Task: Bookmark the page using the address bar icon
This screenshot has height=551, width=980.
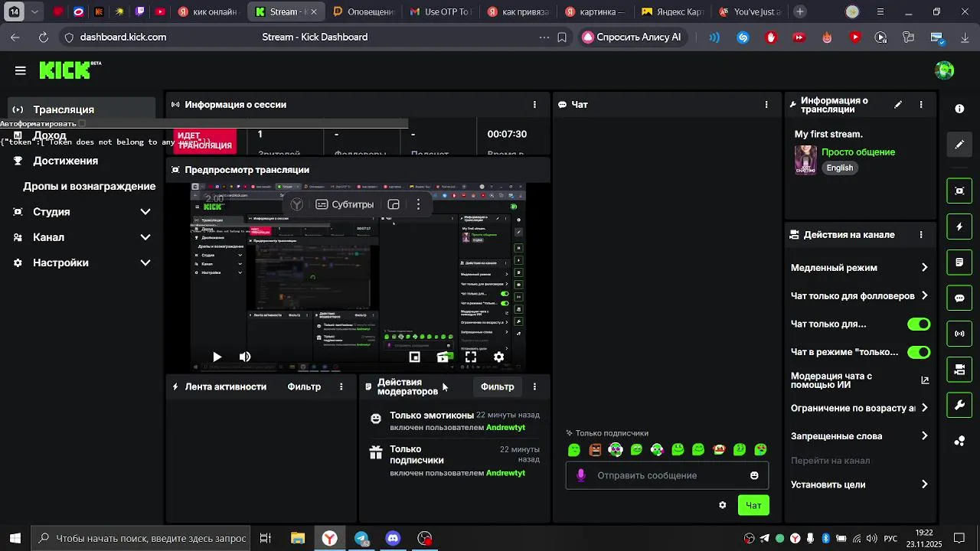Action: 562,37
